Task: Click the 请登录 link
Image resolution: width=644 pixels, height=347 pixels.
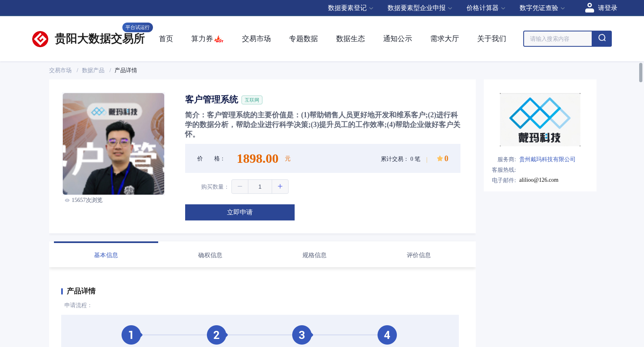Action: (607, 8)
